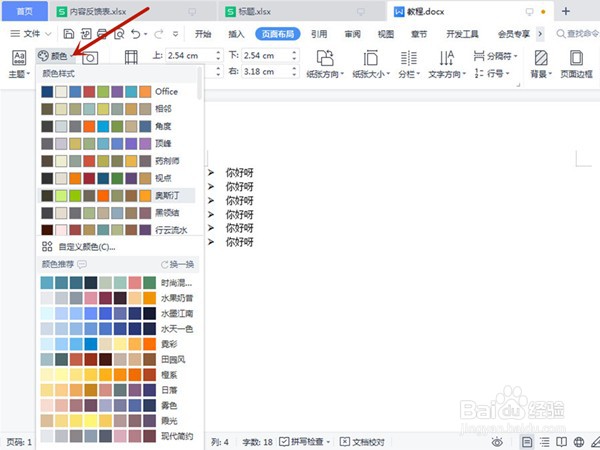Switch to web layout view icon

[x=579, y=442]
